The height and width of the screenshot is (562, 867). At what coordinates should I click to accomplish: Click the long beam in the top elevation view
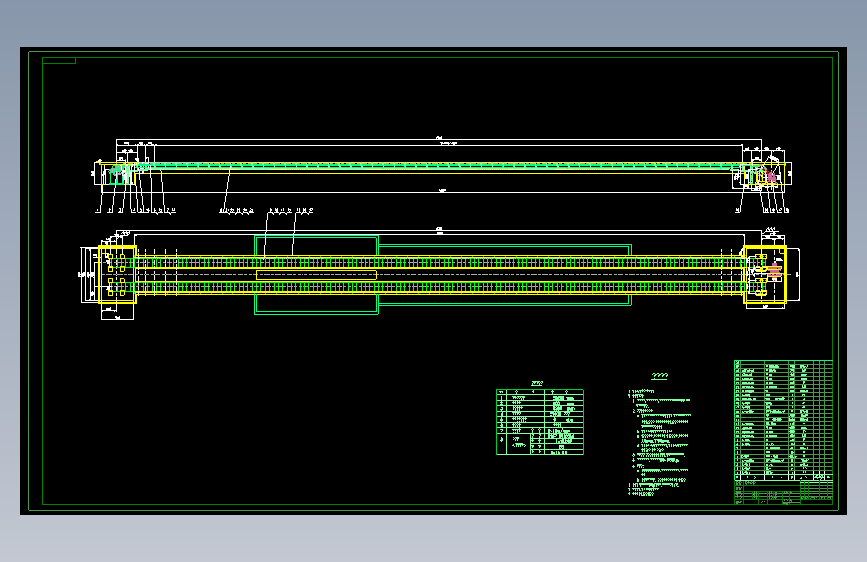pyautogui.click(x=440, y=168)
